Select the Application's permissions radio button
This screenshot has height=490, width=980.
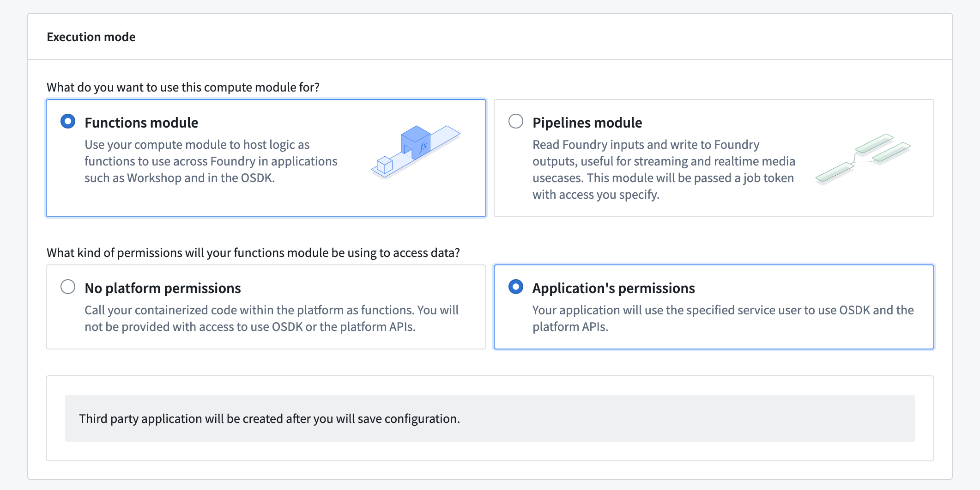[516, 287]
